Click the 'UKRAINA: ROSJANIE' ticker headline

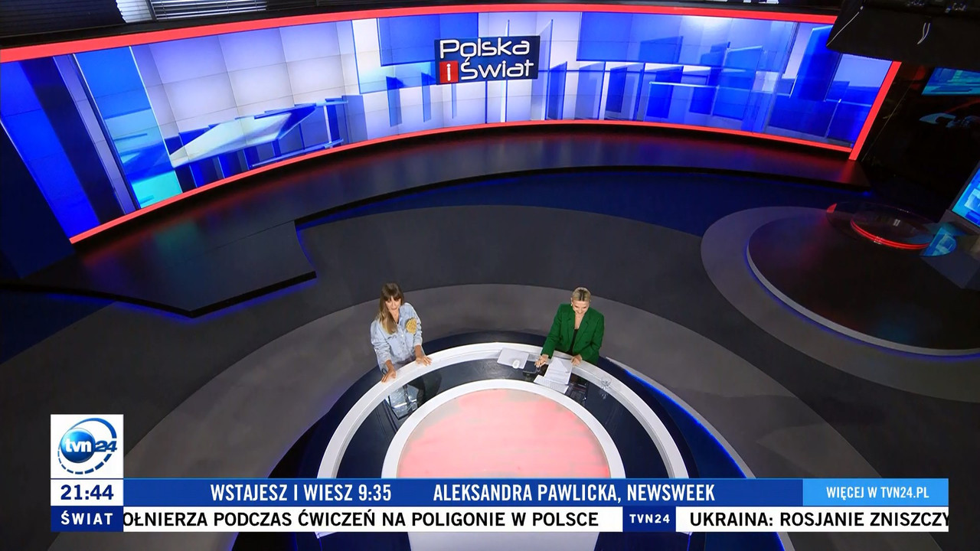tap(818, 519)
